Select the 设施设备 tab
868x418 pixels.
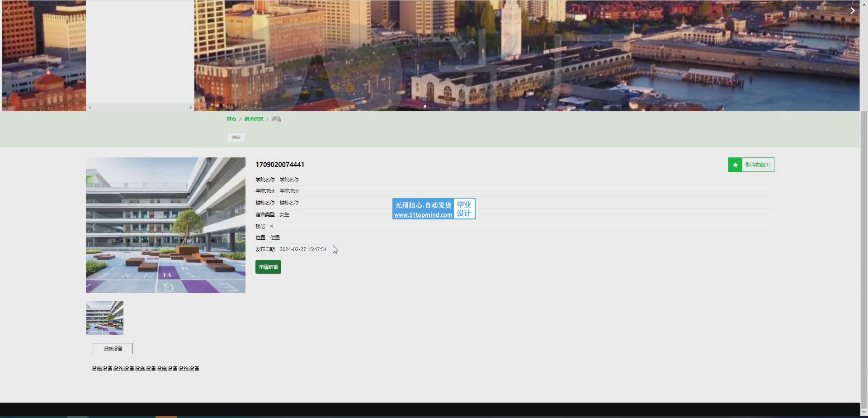point(113,348)
